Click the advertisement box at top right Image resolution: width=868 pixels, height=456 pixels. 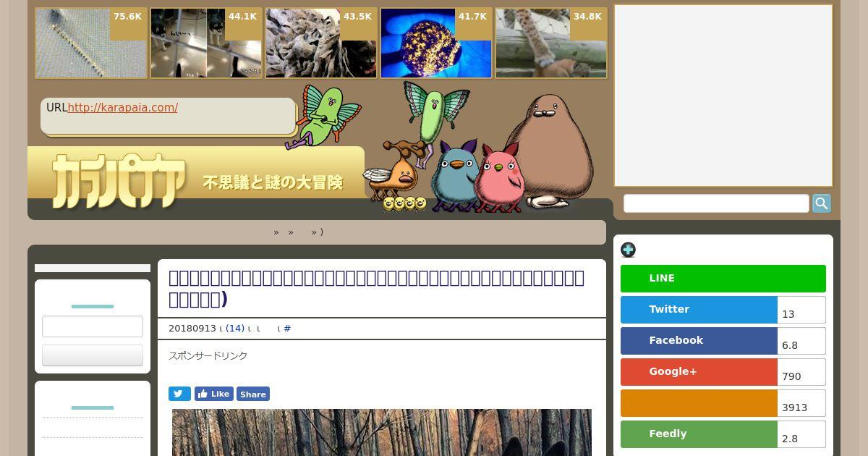723,96
